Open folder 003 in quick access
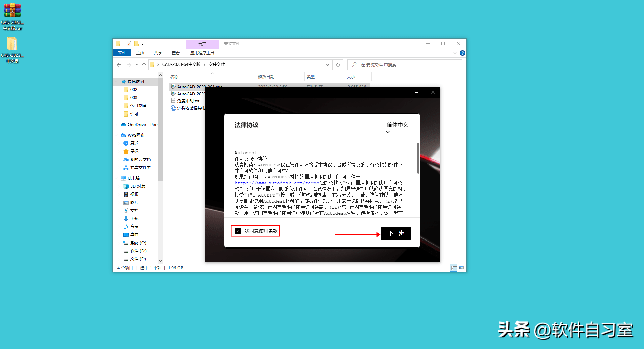 (131, 98)
